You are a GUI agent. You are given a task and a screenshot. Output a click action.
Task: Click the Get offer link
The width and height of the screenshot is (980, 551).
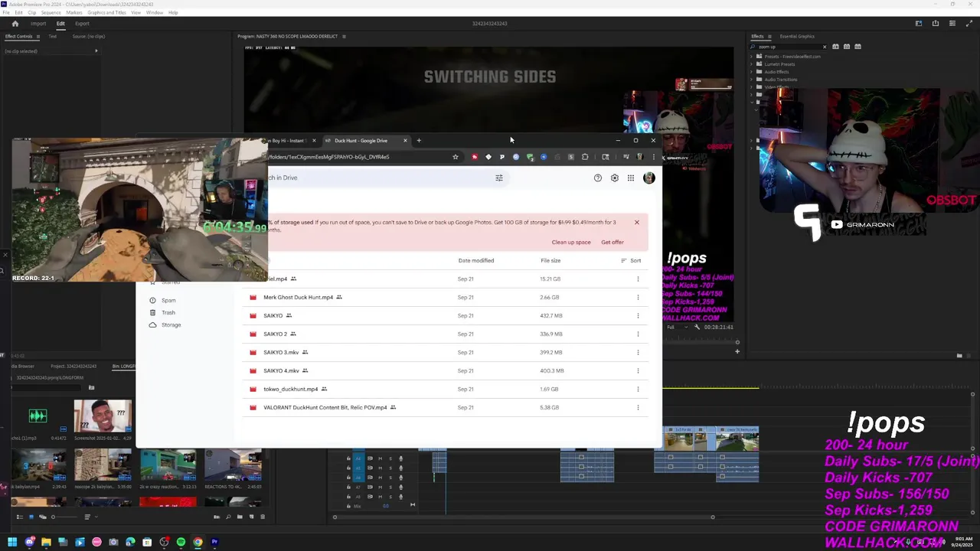tap(612, 242)
